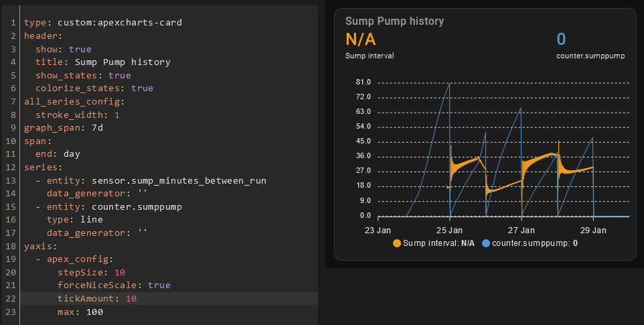Click the Sump Pump history card title
The image size is (644, 325).
pos(394,21)
